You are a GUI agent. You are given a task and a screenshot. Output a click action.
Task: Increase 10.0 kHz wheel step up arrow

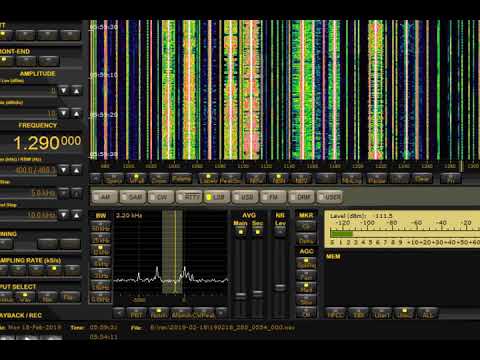pyautogui.click(x=76, y=215)
